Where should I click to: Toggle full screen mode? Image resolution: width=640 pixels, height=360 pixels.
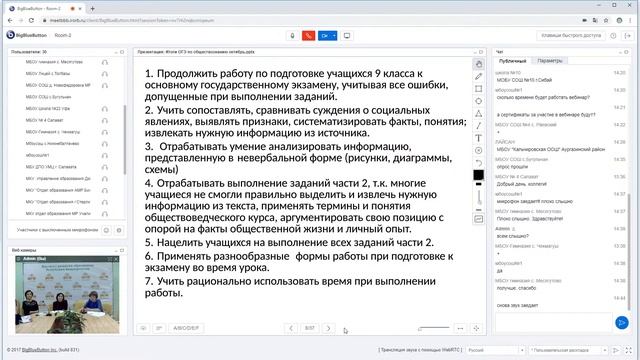tap(629, 350)
